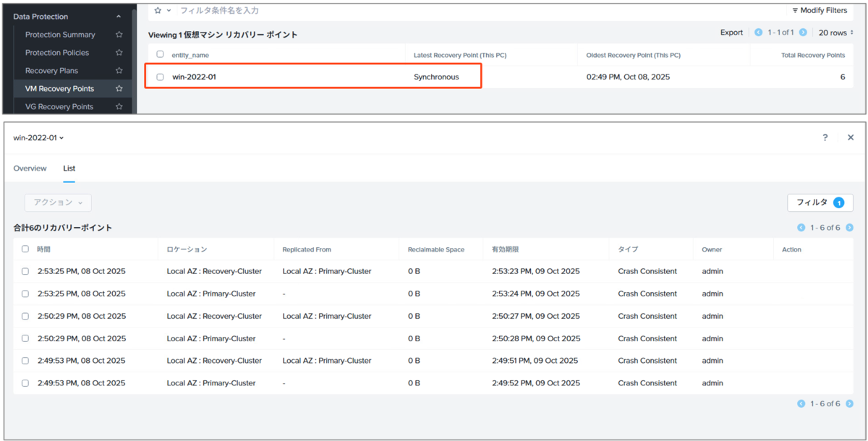This screenshot has height=441, width=868.
Task: Click expiry 2:53:23 PM, 09 Oct 2025
Action: click(x=535, y=271)
